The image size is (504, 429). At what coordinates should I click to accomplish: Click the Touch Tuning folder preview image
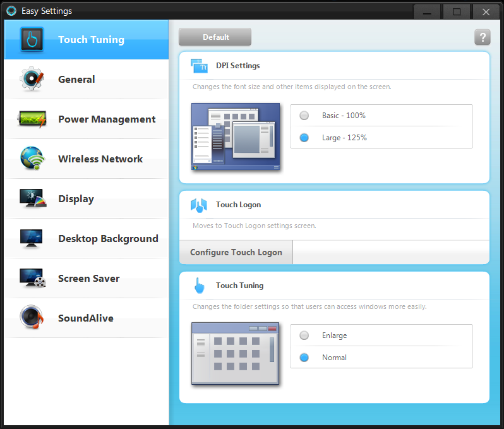[236, 354]
